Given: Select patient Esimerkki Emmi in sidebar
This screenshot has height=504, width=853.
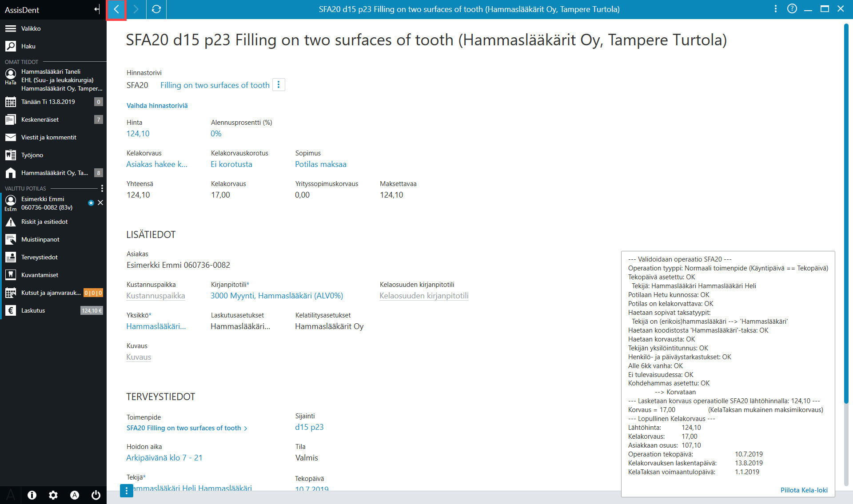Looking at the screenshot, I should [x=47, y=203].
